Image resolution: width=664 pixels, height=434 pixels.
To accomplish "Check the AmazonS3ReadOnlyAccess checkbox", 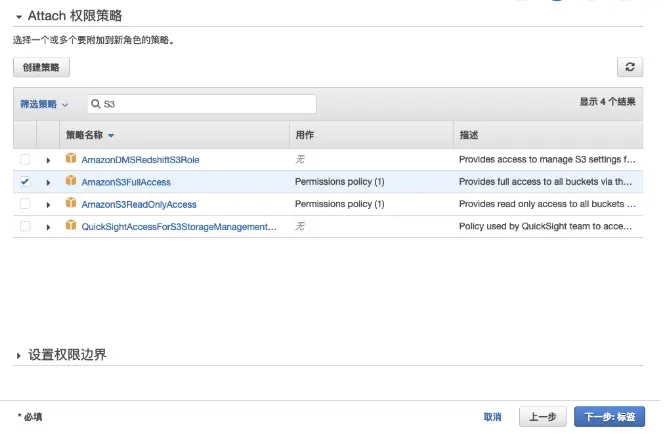I will coord(25,204).
